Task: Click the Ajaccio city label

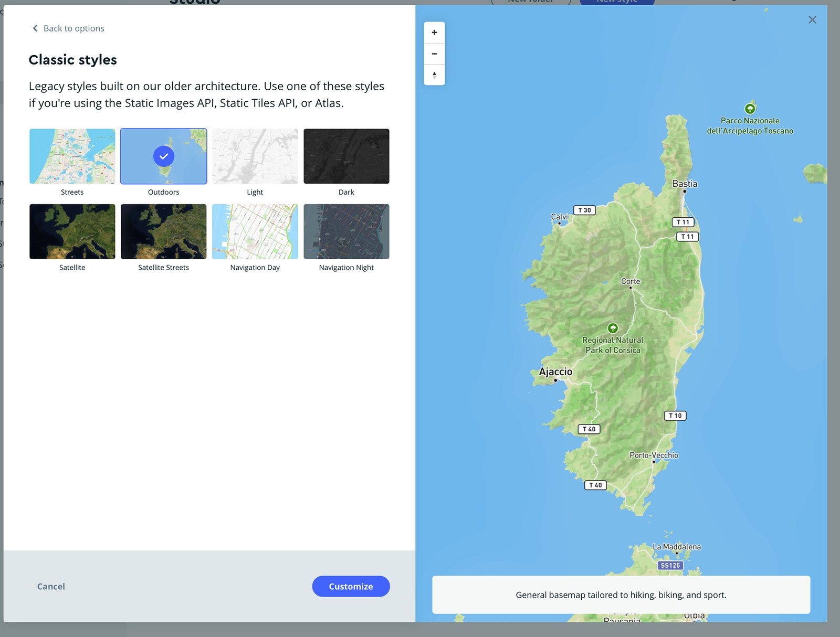Action: (x=555, y=371)
